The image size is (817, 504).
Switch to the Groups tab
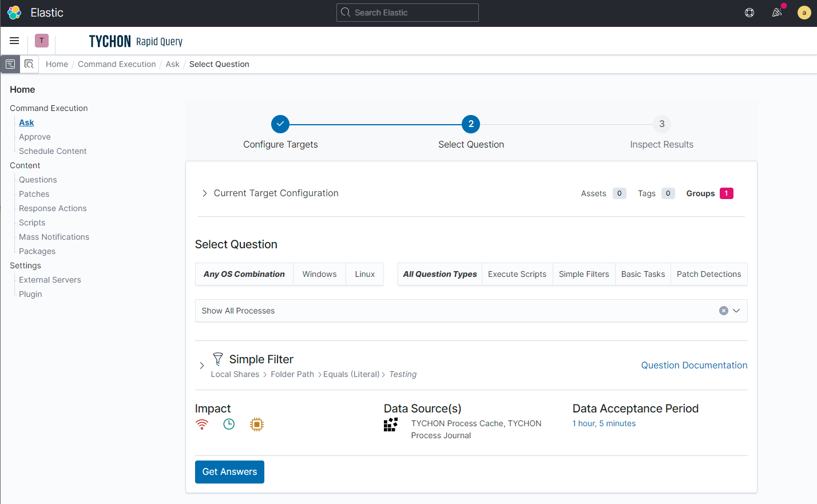(709, 193)
